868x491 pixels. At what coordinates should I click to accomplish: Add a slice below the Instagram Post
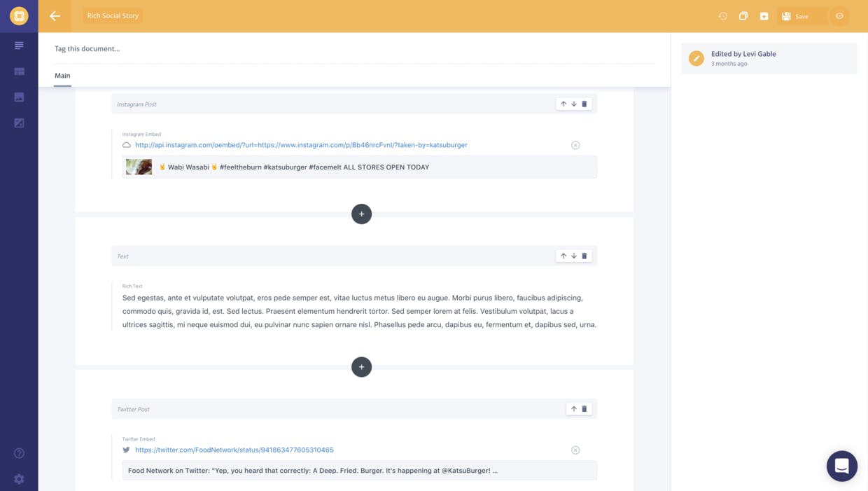[x=361, y=214]
